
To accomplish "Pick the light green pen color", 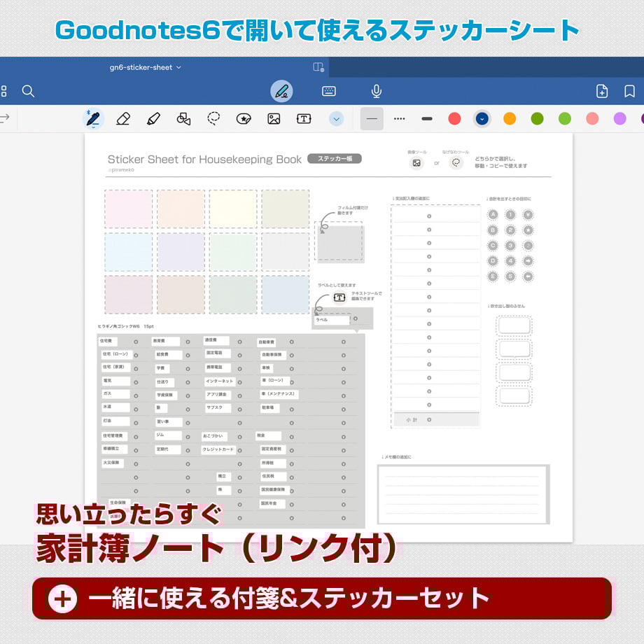I will tap(565, 119).
